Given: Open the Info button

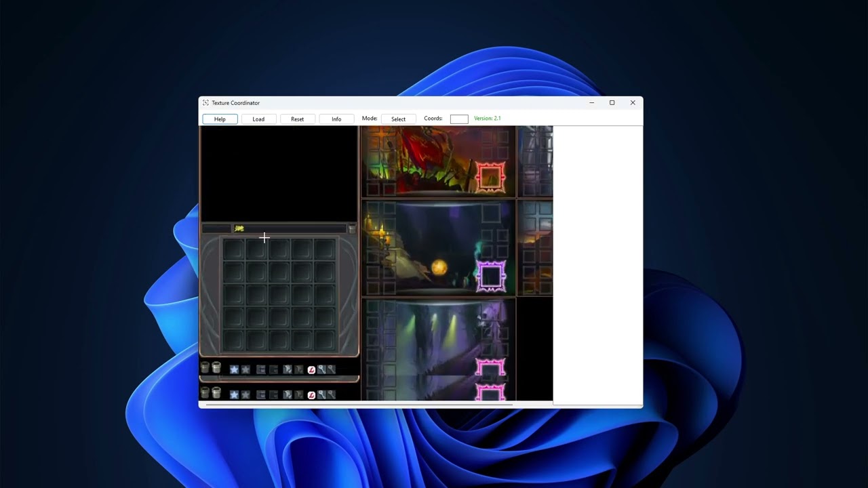Looking at the screenshot, I should (x=336, y=119).
